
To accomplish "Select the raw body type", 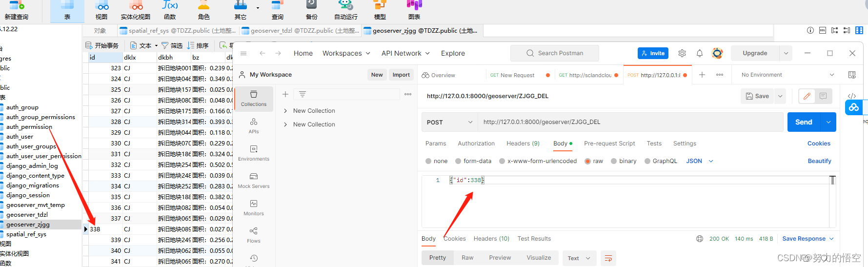I will [588, 161].
